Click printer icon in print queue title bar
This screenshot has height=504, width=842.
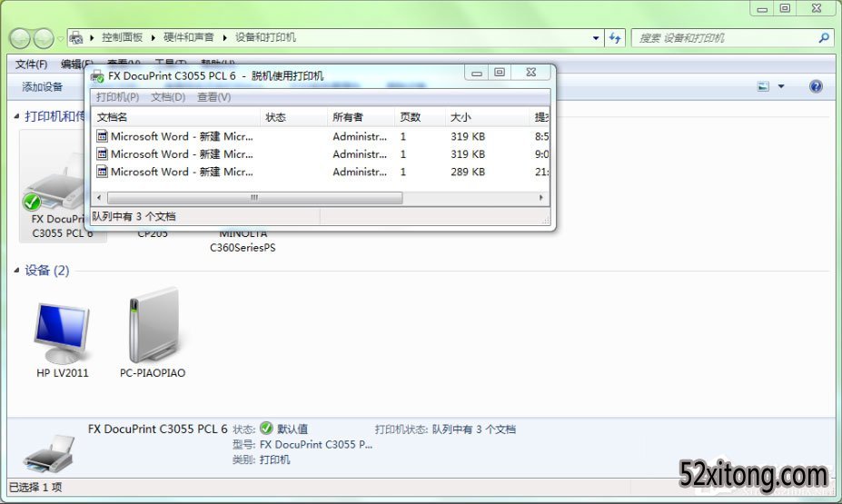coord(97,76)
